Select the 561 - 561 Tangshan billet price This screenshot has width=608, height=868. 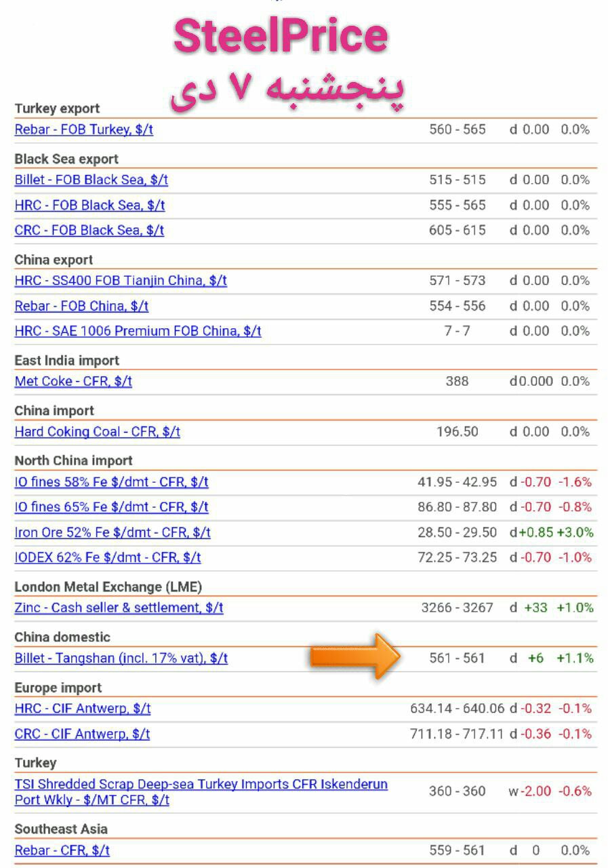[458, 658]
